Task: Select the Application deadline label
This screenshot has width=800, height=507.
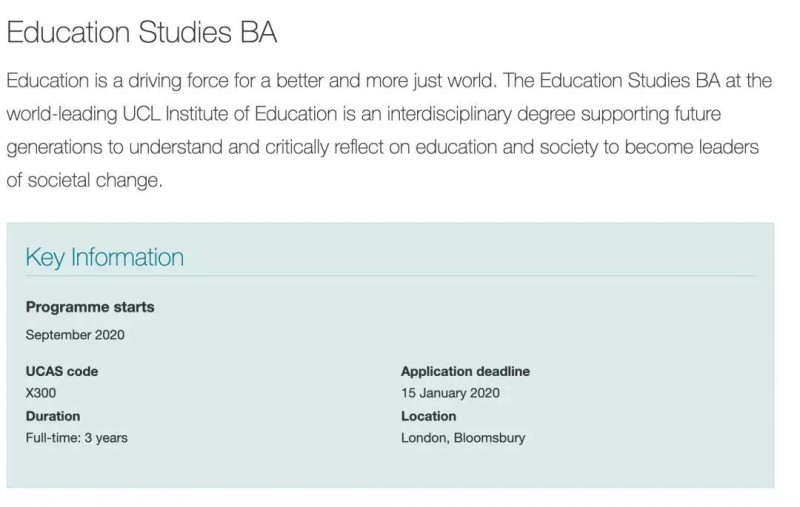Action: coord(465,371)
